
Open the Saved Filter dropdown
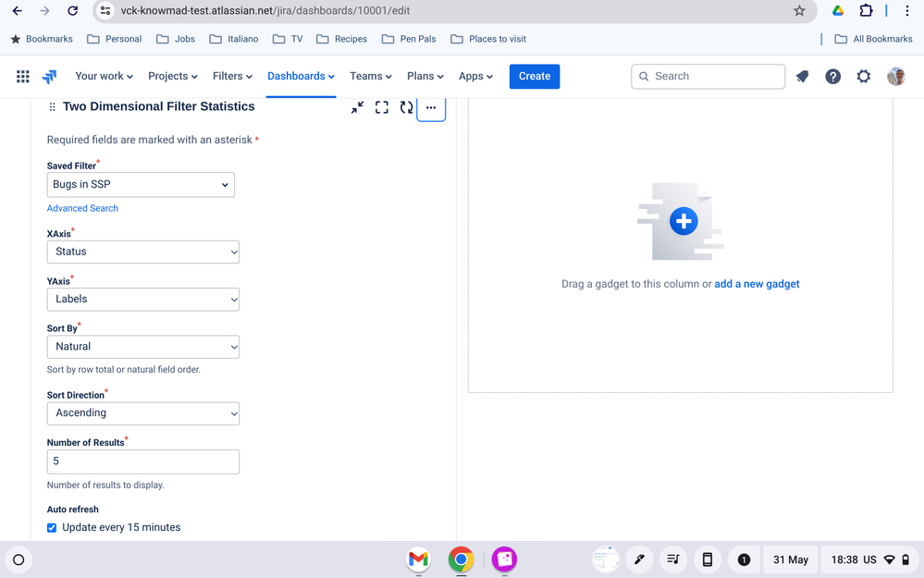pos(141,184)
